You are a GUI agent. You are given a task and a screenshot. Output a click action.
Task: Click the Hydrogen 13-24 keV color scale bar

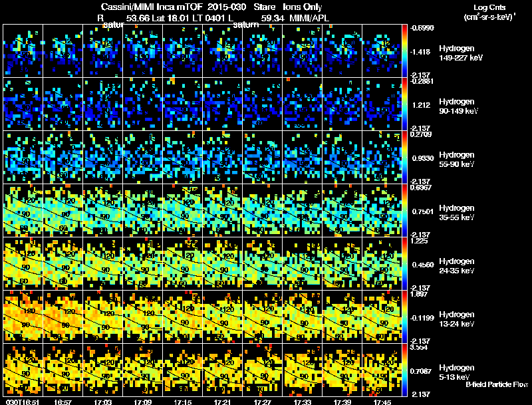pos(404,317)
